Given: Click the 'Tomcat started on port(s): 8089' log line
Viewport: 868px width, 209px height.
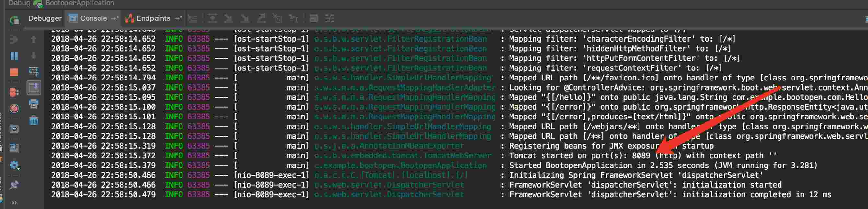Looking at the screenshot, I should [414, 156].
